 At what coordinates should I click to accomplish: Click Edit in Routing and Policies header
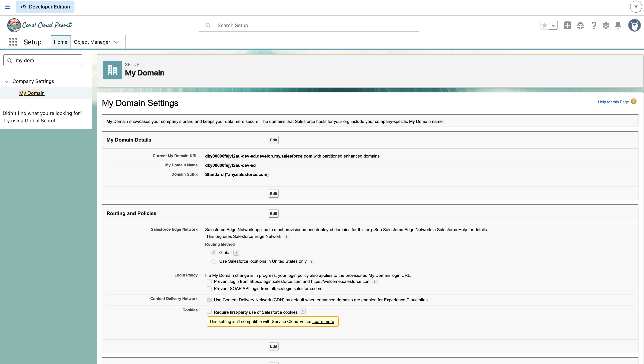273,214
